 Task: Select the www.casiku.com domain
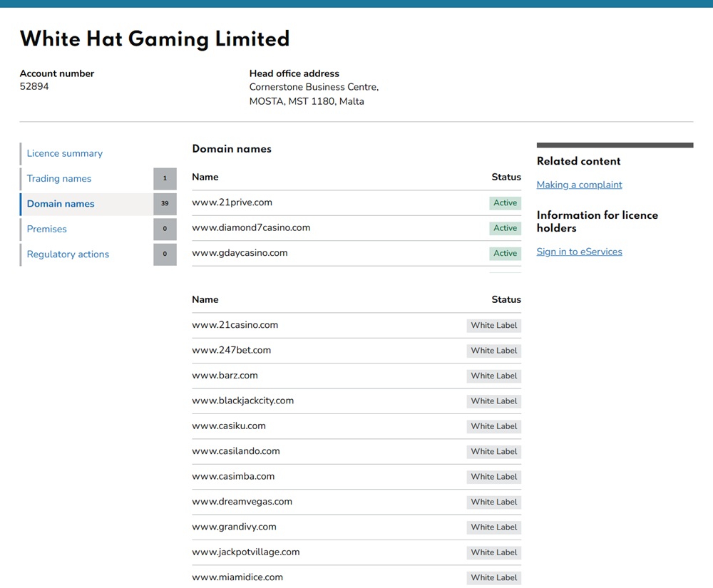click(x=229, y=425)
